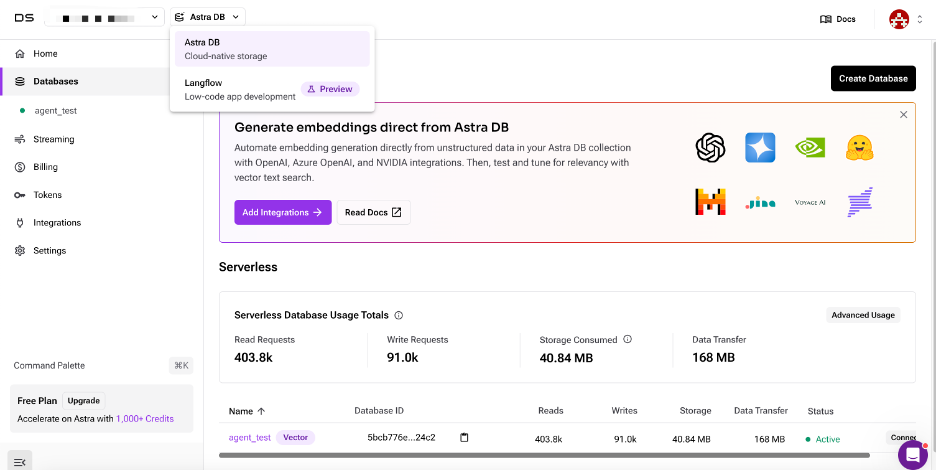Click the Settings gear icon
Image resolution: width=936 pixels, height=470 pixels.
[x=20, y=251]
